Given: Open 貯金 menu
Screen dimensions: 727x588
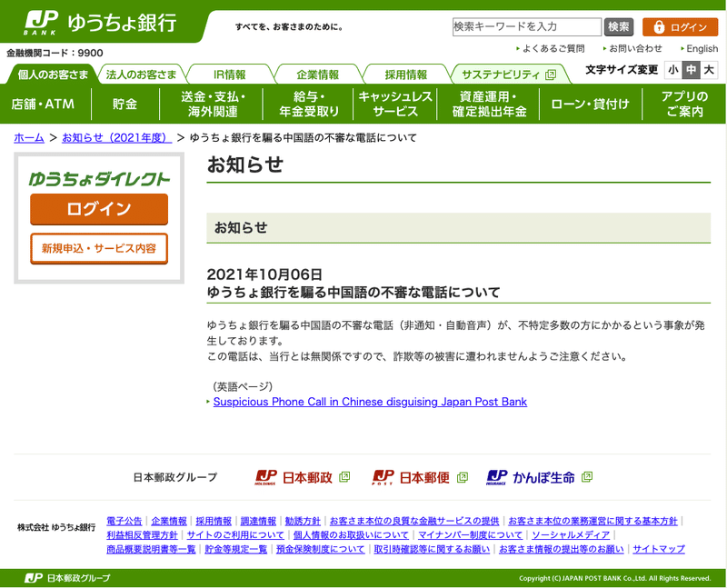Looking at the screenshot, I should tap(125, 104).
